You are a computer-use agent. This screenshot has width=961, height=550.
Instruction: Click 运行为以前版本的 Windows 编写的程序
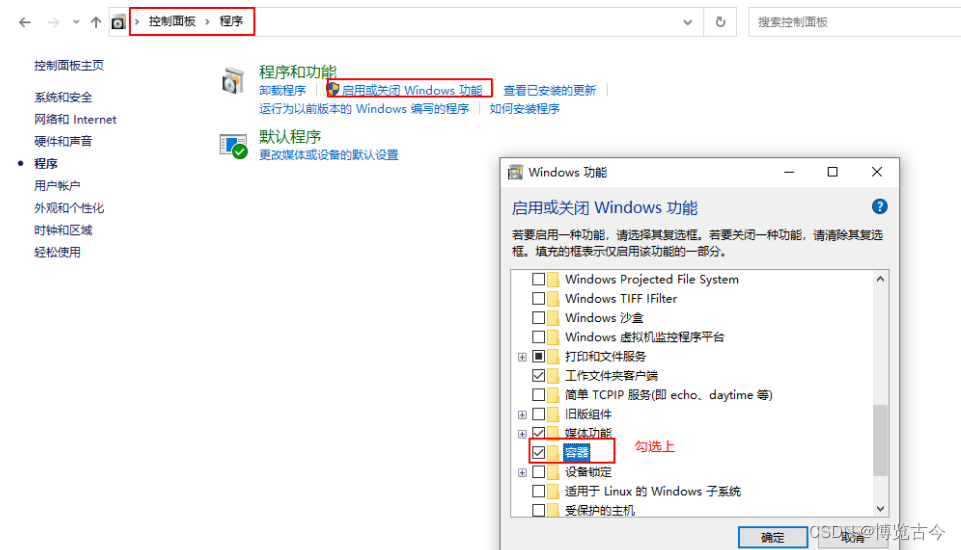[x=363, y=109]
